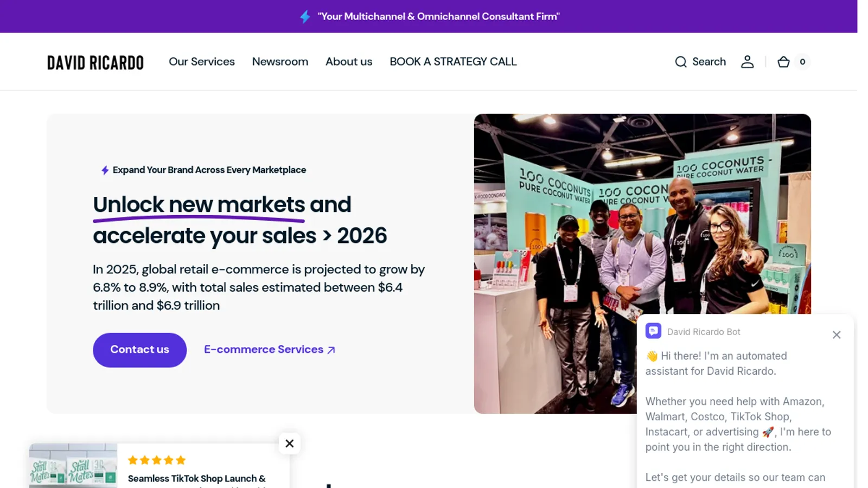This screenshot has height=488, width=868.
Task: Close the David Ricardo Bot chat
Action: tap(837, 335)
